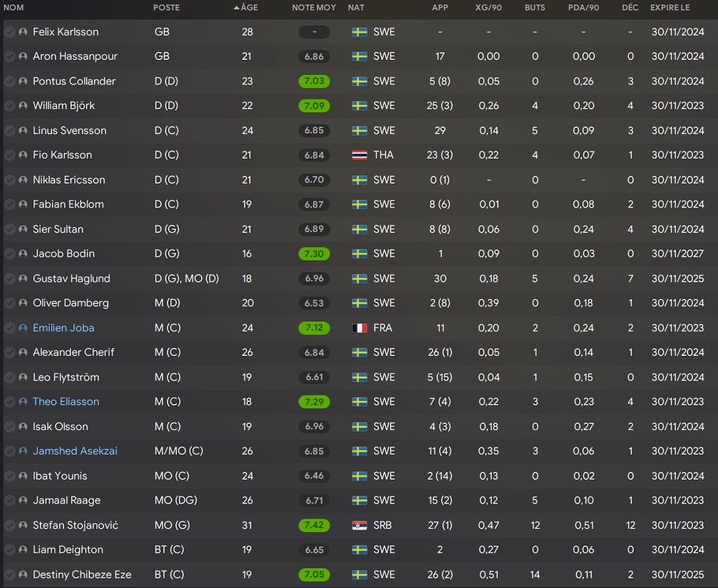Open the player icon beside Niklas Ericsson
This screenshot has width=718, height=588.
click(x=23, y=180)
